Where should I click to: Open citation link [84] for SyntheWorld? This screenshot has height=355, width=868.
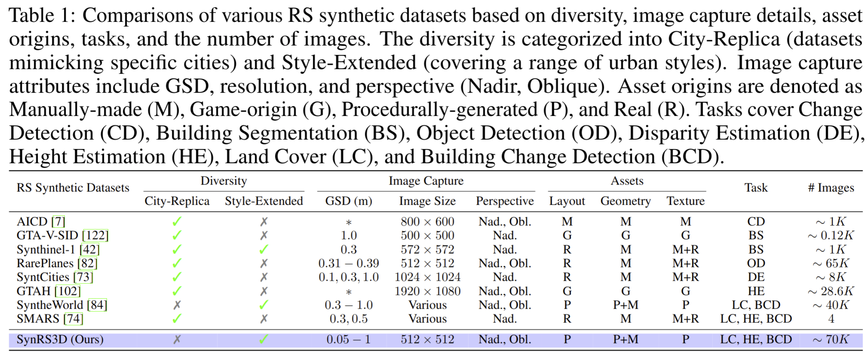[97, 305]
